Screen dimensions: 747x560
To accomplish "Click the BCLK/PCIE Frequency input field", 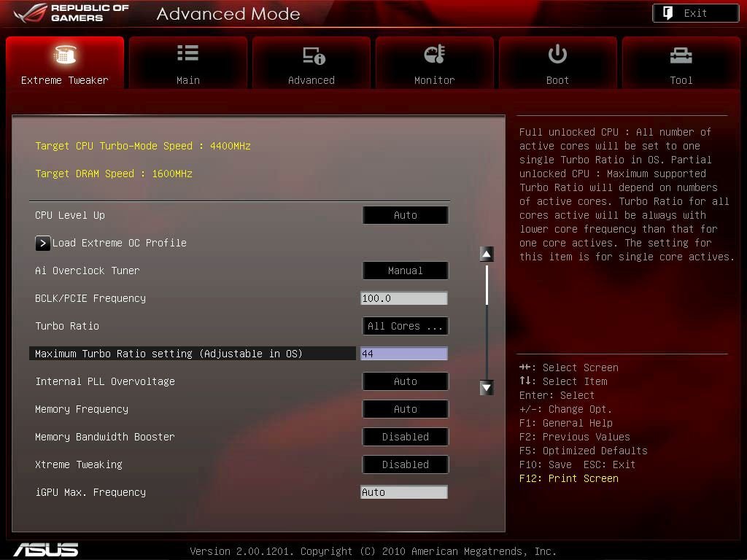I will pyautogui.click(x=404, y=298).
